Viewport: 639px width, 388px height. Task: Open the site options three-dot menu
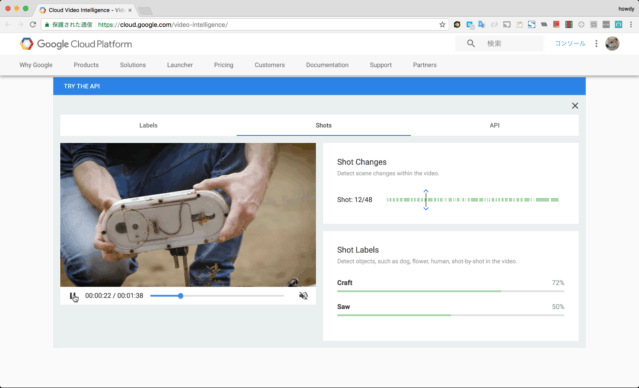pyautogui.click(x=596, y=43)
